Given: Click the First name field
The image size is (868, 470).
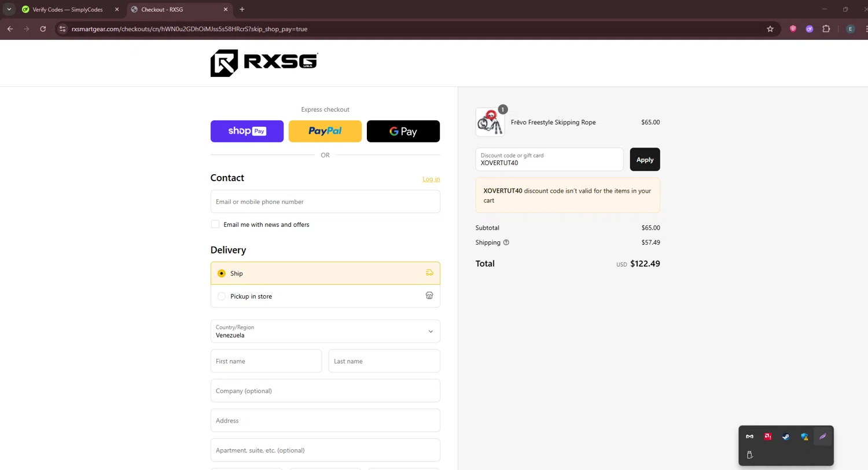Looking at the screenshot, I should pos(266,361).
